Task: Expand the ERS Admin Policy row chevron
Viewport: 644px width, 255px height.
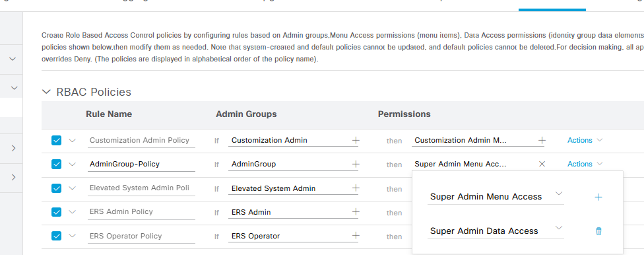Action: (x=73, y=212)
